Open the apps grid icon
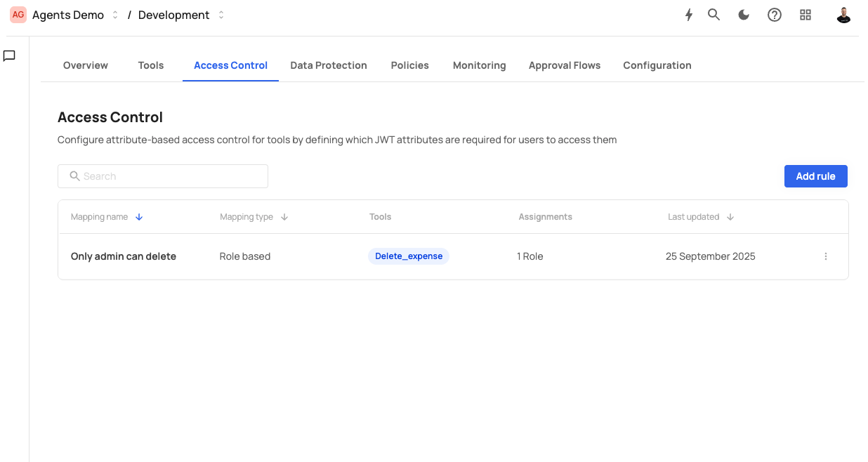The image size is (868, 462). click(x=805, y=15)
